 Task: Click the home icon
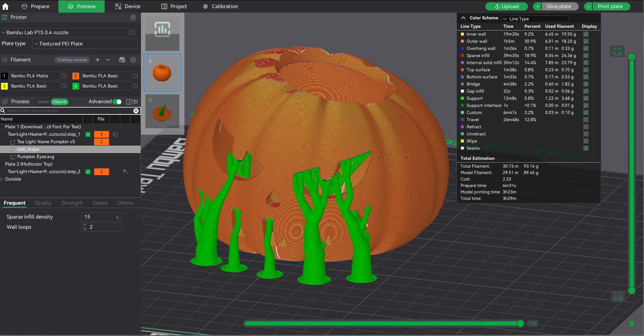point(5,6)
